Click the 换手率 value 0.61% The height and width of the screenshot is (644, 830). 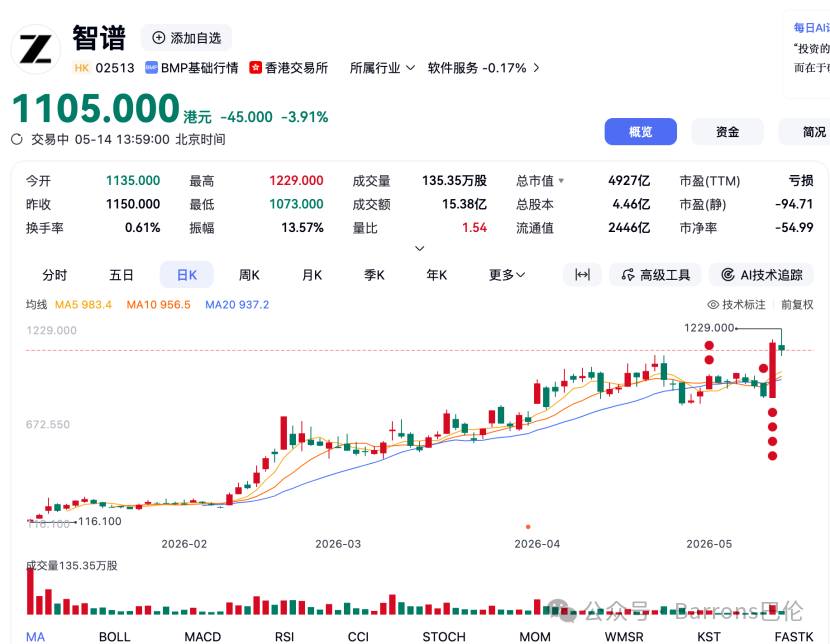[x=142, y=228]
